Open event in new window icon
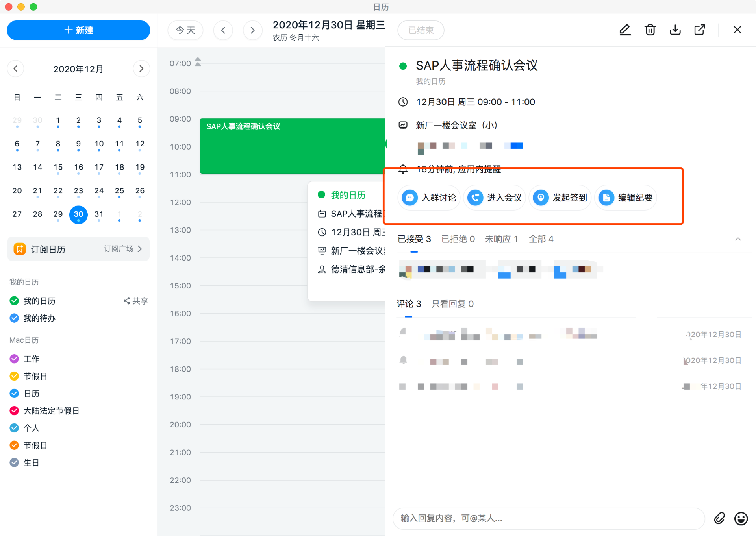This screenshot has width=756, height=536. click(x=700, y=30)
